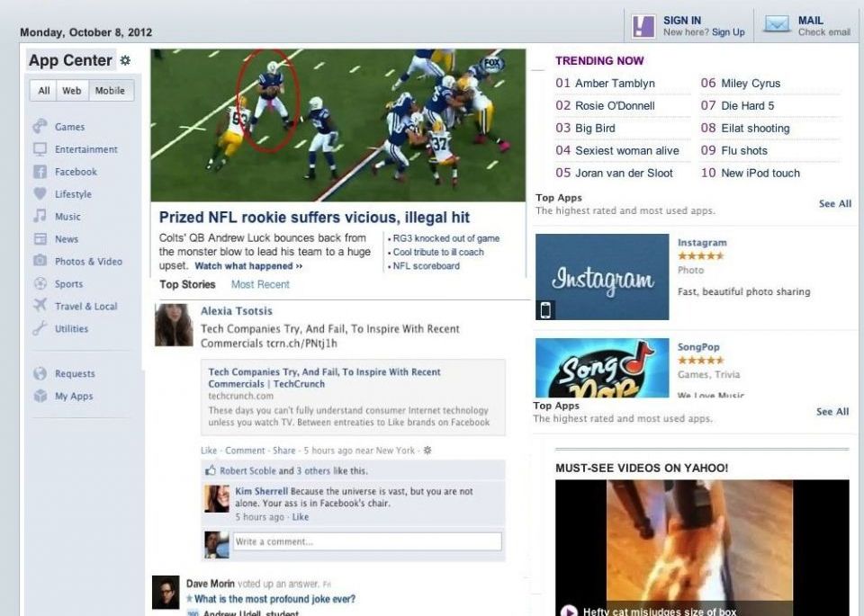Screen dimensions: 864x616
Task: Open the Instagram app thumbnail
Action: coord(602,277)
